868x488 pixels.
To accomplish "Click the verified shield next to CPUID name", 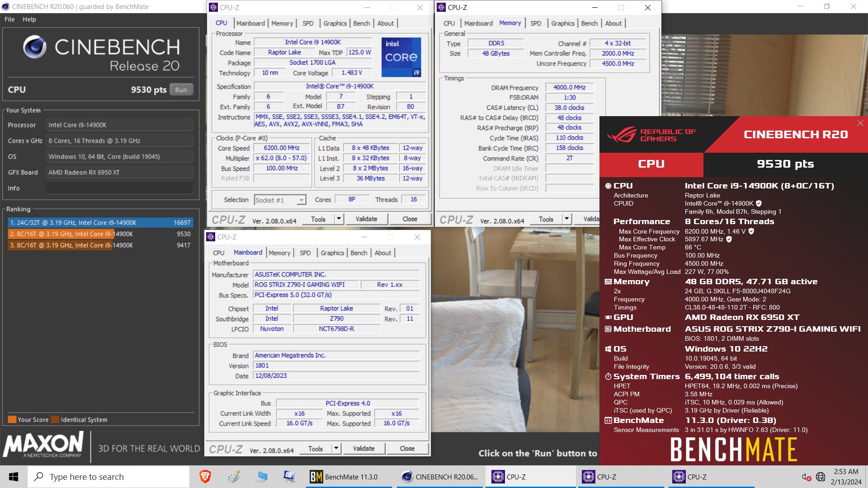I will click(759, 203).
